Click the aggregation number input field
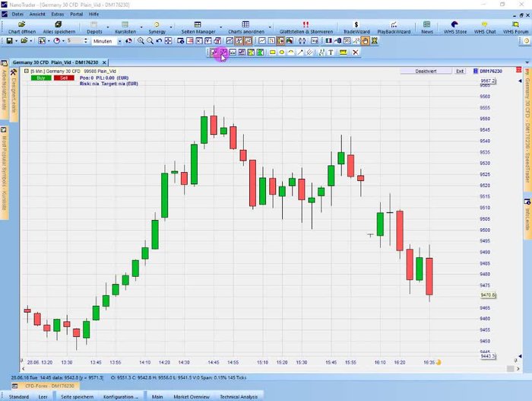532x401 pixels. [73, 41]
